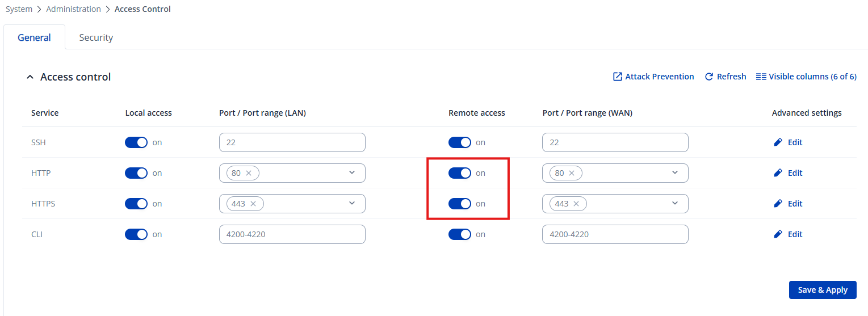Switch to the Security tab
This screenshot has width=868, height=316.
click(96, 37)
